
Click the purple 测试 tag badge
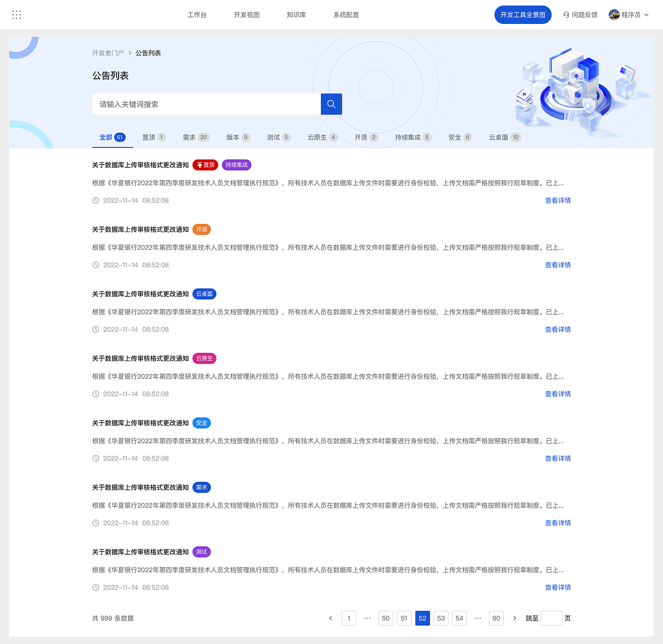201,552
